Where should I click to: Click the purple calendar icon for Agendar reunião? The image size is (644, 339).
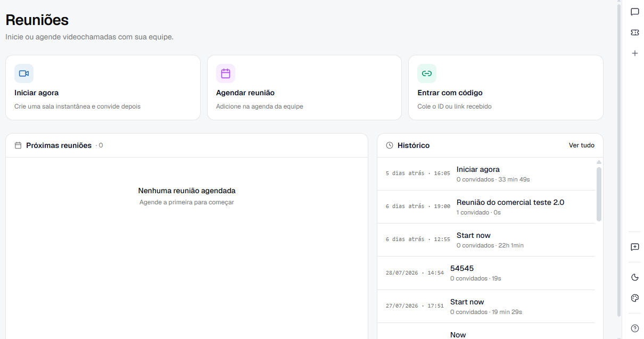tap(226, 73)
